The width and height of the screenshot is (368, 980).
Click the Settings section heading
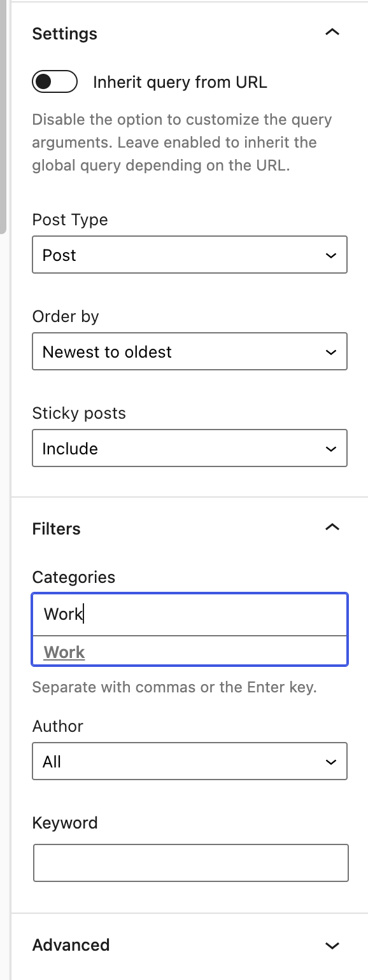(64, 34)
